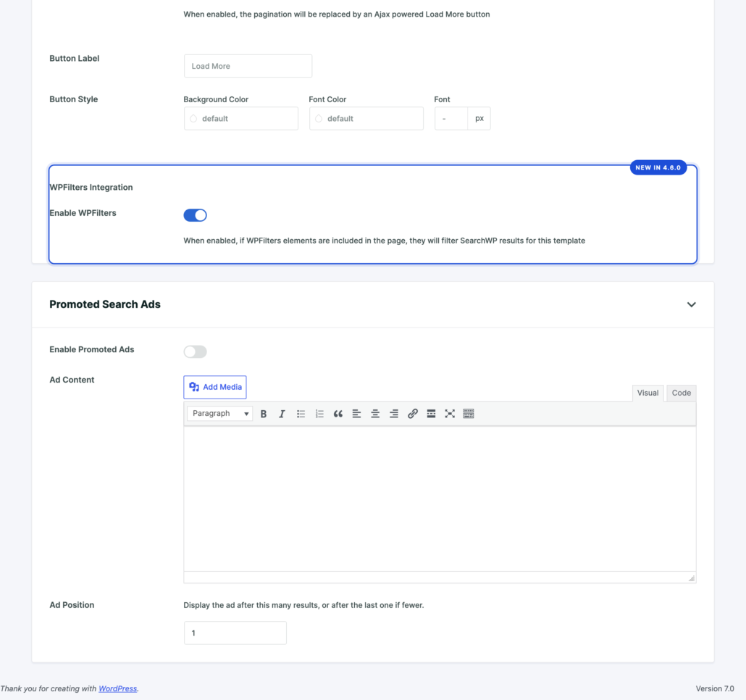Align text right in the editor
The height and width of the screenshot is (700, 746).
point(394,414)
